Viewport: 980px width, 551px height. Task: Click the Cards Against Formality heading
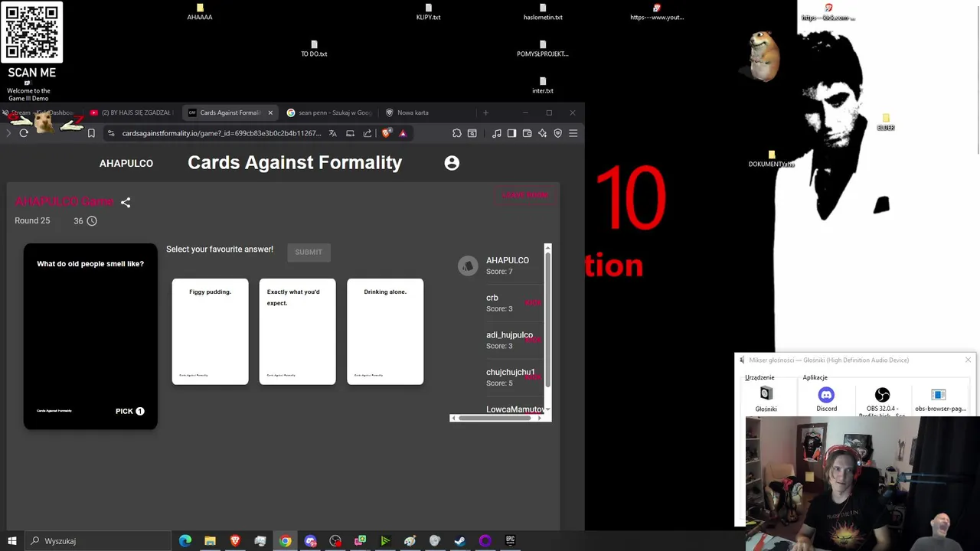(x=295, y=162)
